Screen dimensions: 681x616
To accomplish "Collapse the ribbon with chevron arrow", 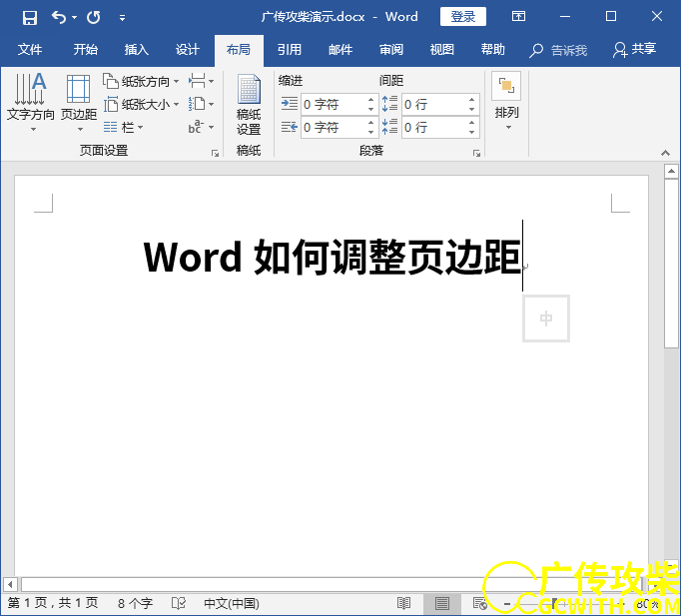I will (x=665, y=153).
